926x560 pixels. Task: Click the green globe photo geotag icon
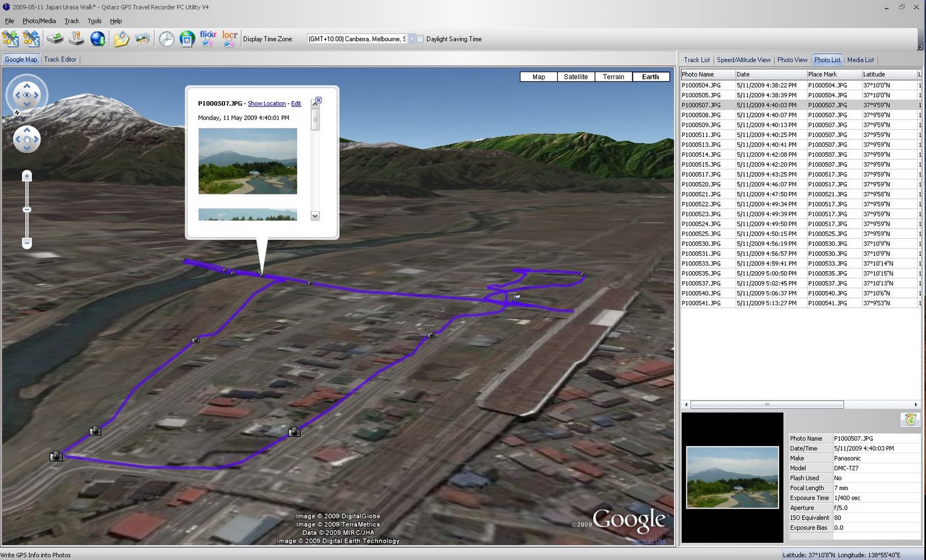(187, 39)
